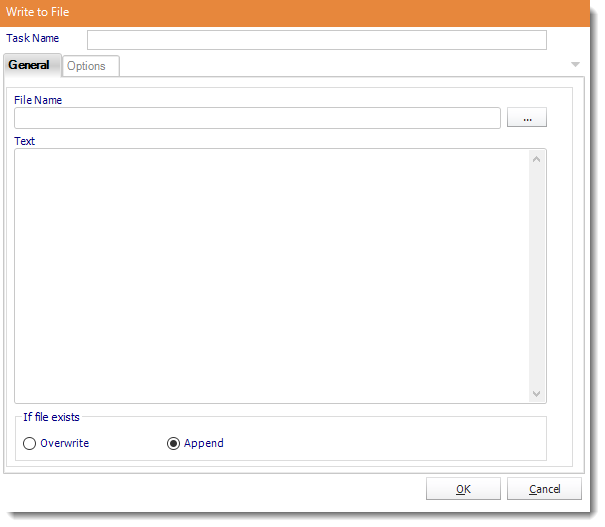
Task: Select the Overwrite radio button
Action: 29,444
